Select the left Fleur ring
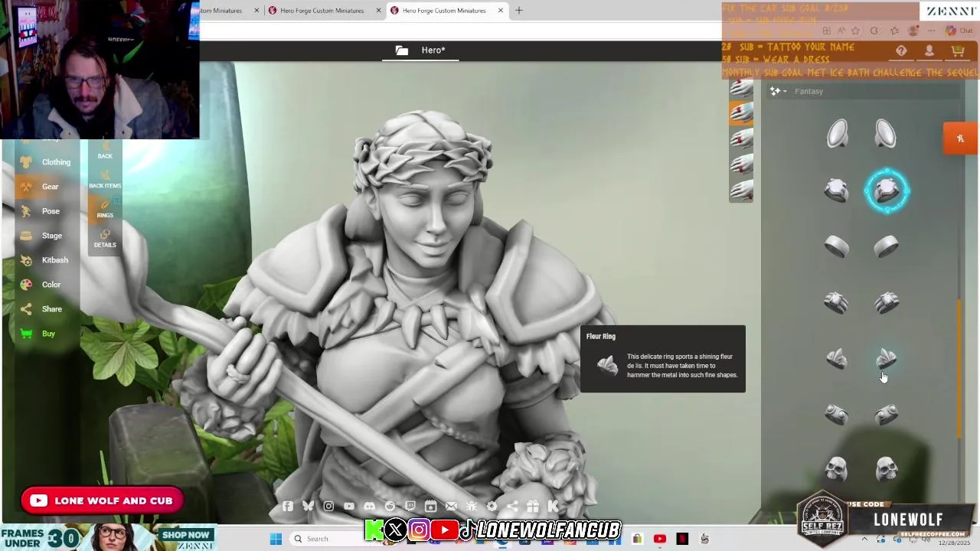This screenshot has height=551, width=980. [837, 358]
